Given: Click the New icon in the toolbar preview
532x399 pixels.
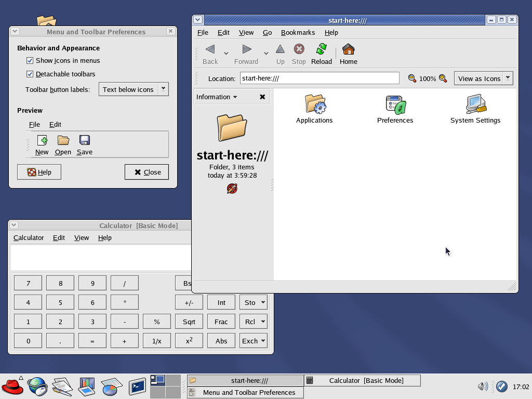Looking at the screenshot, I should 42,140.
